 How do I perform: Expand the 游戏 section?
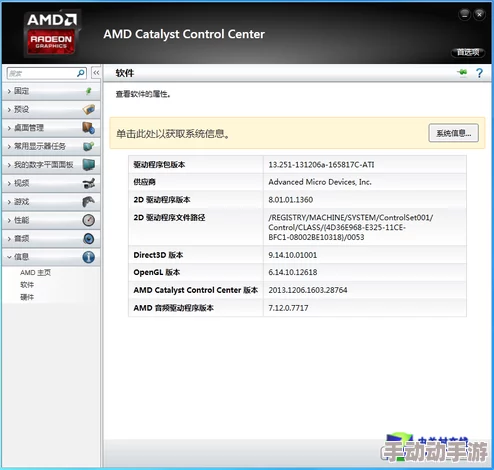click(x=51, y=202)
